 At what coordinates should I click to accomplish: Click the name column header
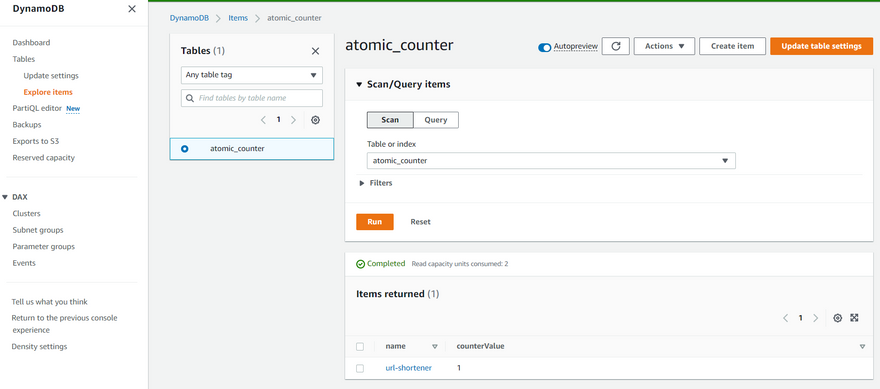[396, 346]
